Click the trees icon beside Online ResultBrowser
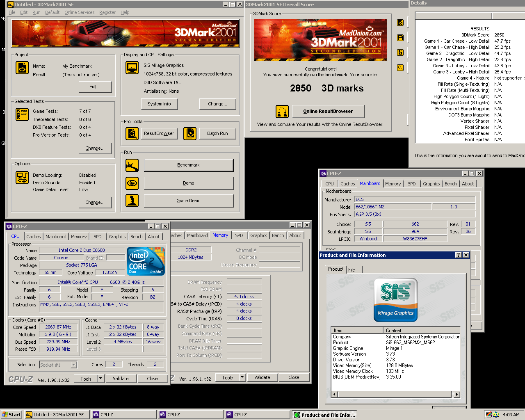 (x=282, y=111)
